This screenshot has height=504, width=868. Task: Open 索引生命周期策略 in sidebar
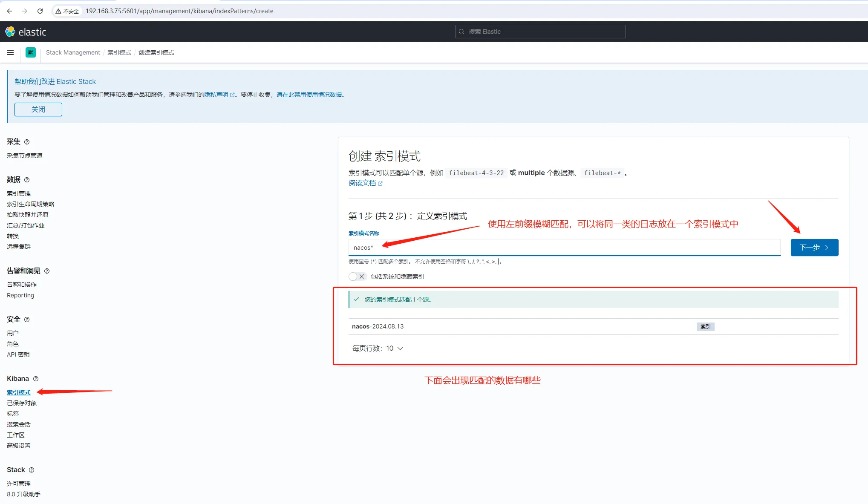pos(31,204)
